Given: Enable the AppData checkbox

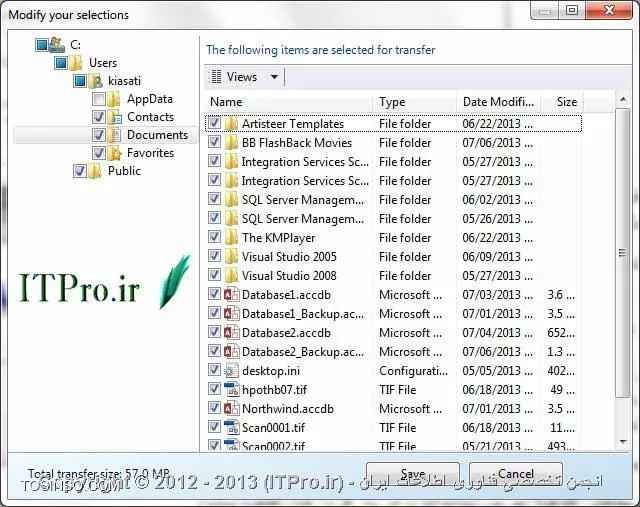Looking at the screenshot, I should click(x=99, y=99).
